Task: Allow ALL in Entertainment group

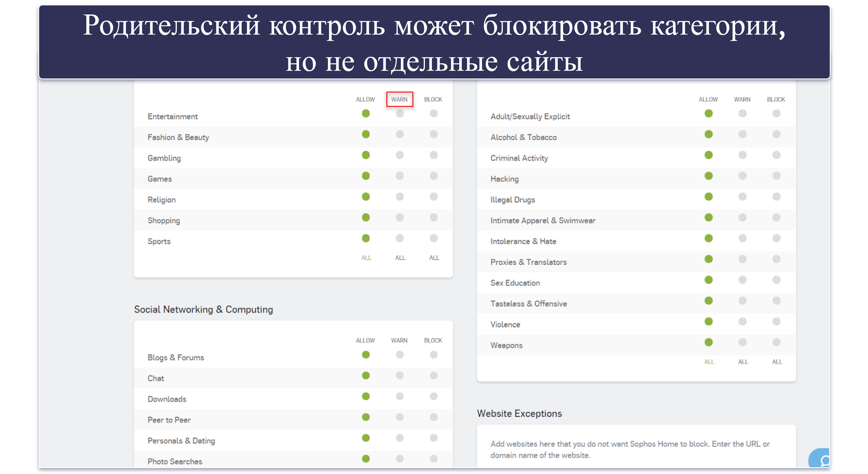Action: (366, 258)
